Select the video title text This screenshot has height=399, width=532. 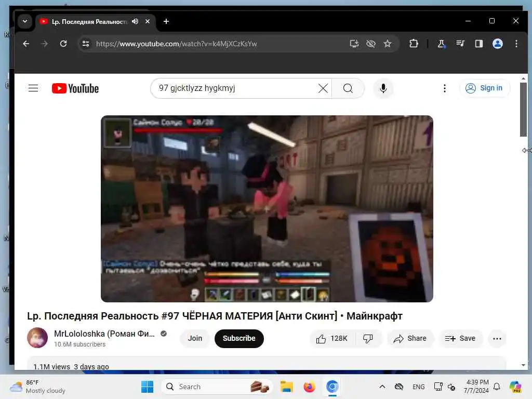tap(215, 316)
